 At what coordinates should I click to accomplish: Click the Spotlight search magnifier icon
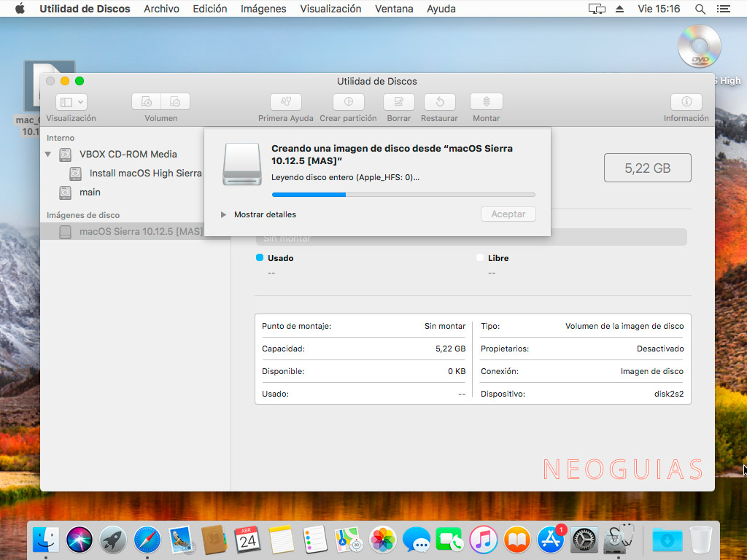(x=700, y=9)
